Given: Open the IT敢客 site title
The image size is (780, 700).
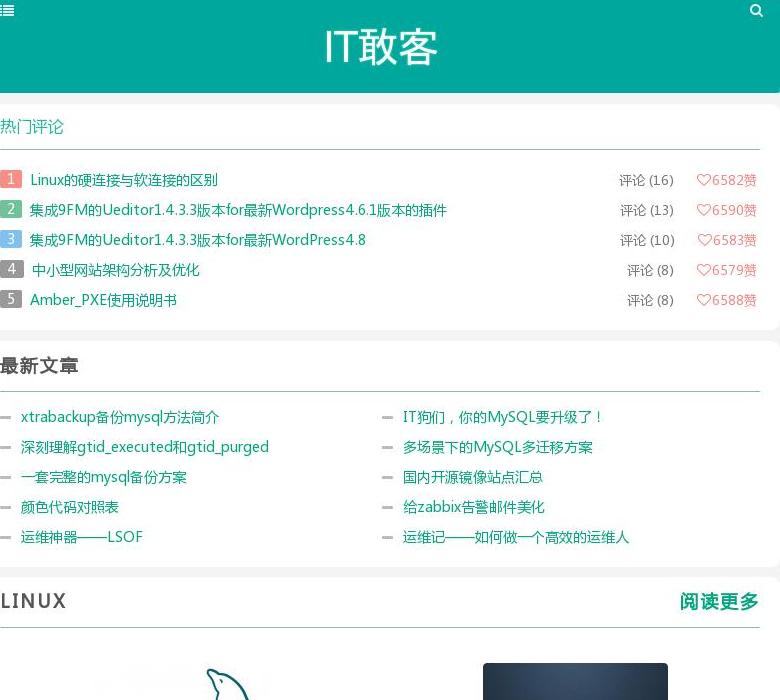Looking at the screenshot, I should 381,47.
